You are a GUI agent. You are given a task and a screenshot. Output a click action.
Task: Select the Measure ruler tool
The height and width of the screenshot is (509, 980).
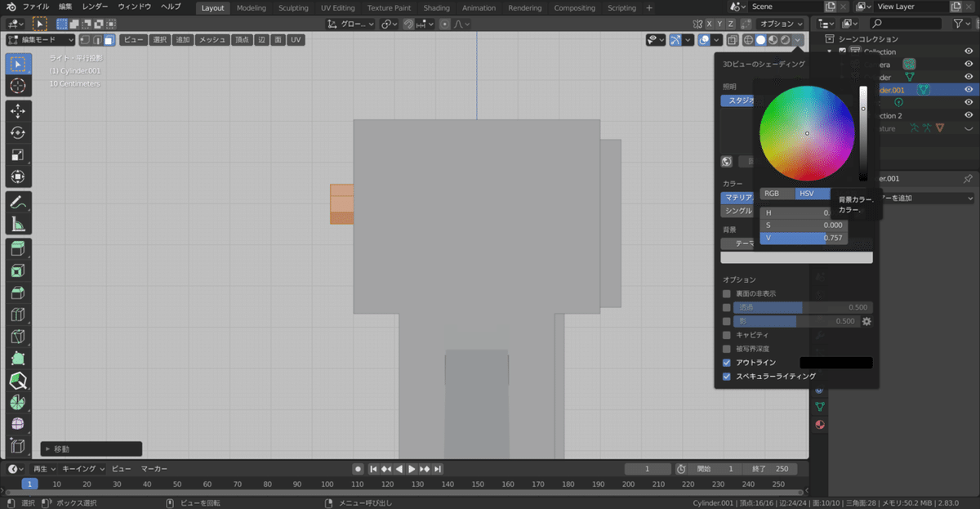18,224
